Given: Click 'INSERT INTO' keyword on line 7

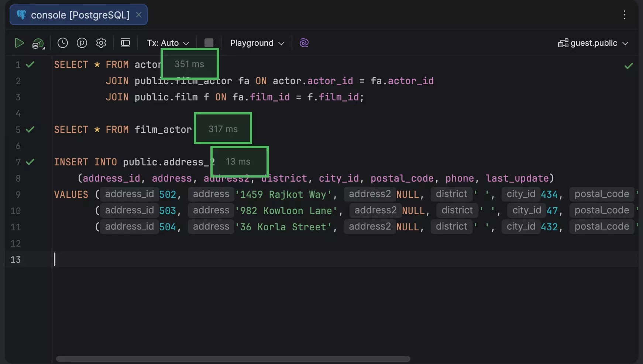Looking at the screenshot, I should click(86, 162).
